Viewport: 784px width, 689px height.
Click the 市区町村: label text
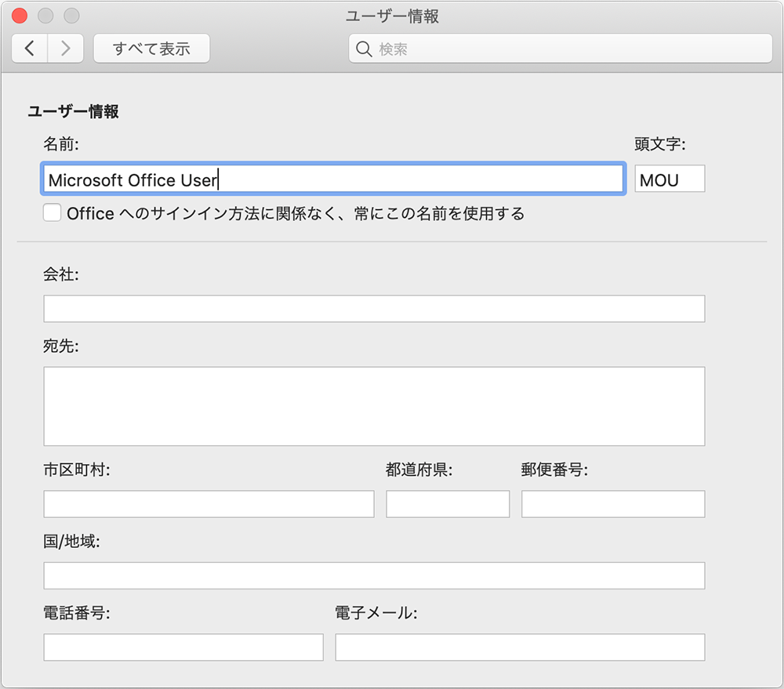77,470
